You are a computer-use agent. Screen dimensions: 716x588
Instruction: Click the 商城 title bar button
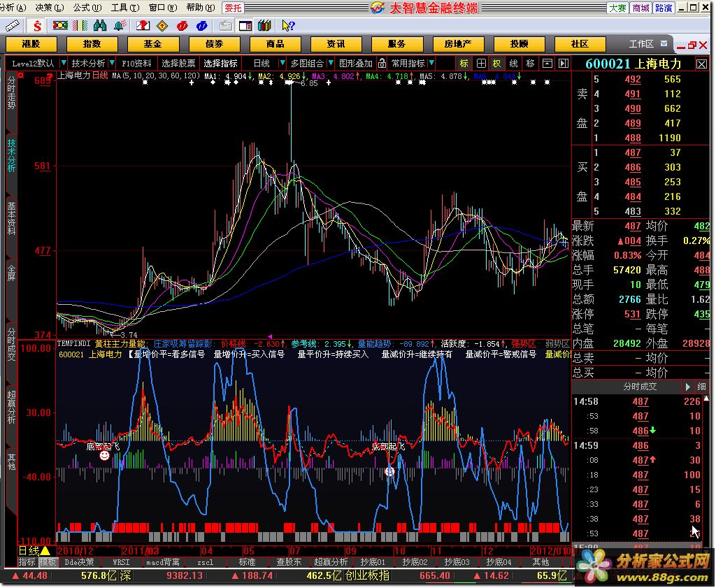coord(640,8)
